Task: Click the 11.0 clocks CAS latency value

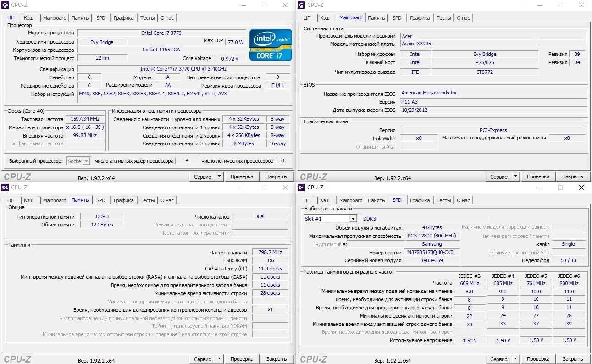Action: coord(270,269)
